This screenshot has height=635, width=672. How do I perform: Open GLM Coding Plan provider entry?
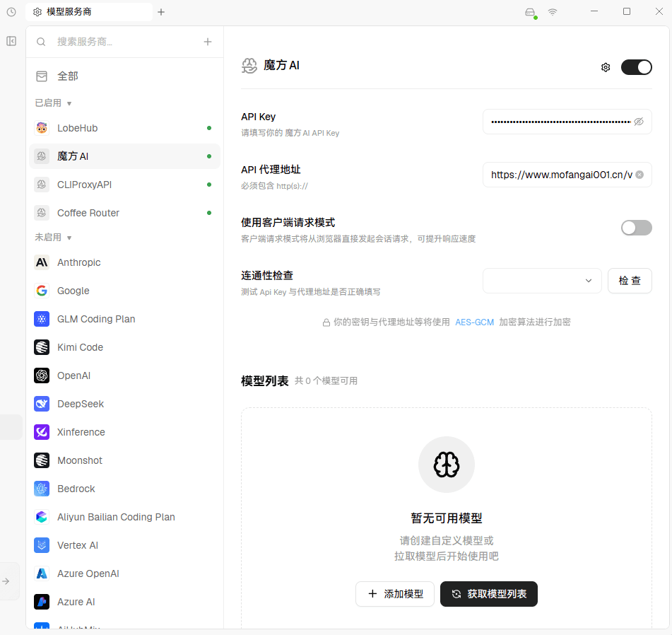(124, 319)
